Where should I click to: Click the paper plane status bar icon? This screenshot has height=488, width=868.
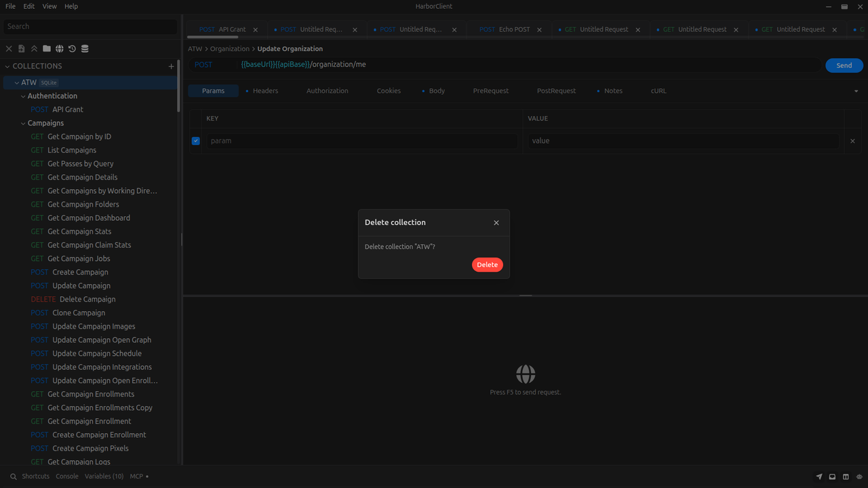[x=819, y=477]
